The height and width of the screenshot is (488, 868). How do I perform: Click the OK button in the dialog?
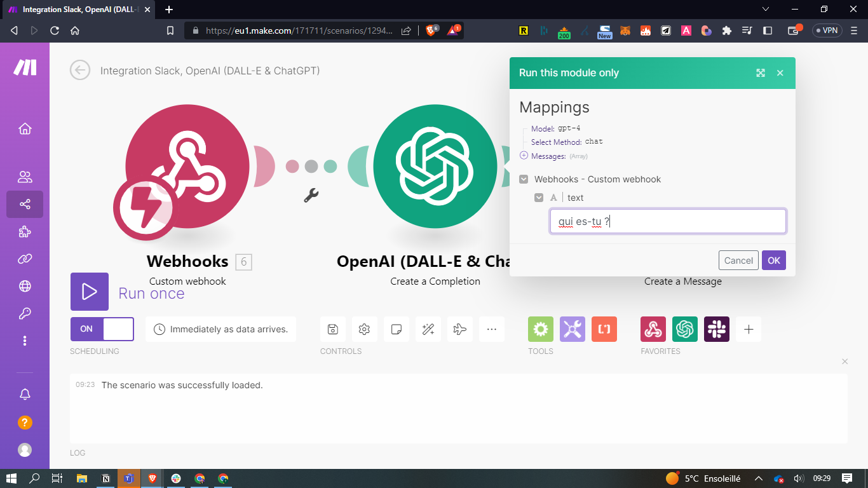[773, 261]
